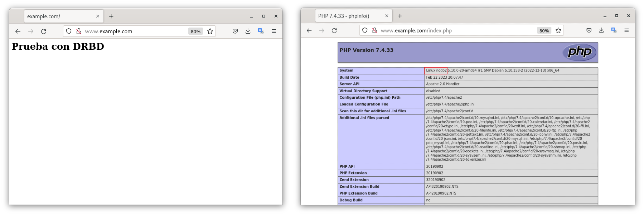Image resolution: width=644 pixels, height=215 pixels.
Task: Bookmark the example.com page with star icon
Action: click(x=210, y=31)
